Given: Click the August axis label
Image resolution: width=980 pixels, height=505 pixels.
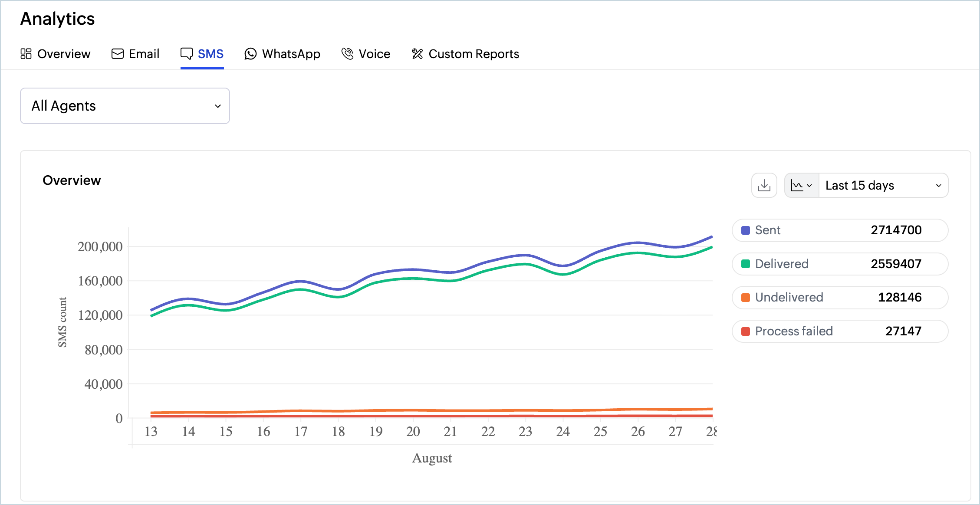Looking at the screenshot, I should 432,458.
